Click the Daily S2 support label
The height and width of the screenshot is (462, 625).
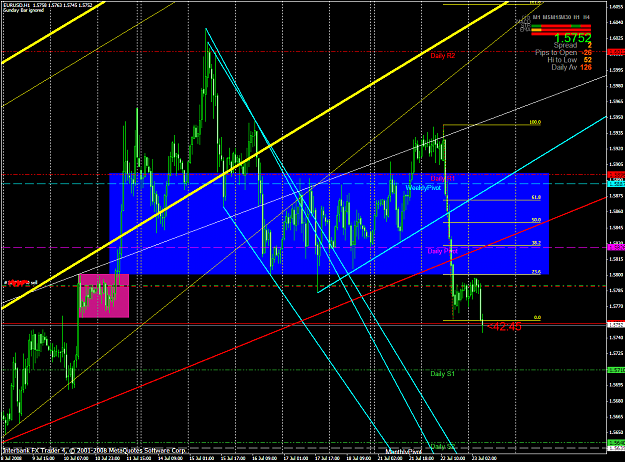pos(442,446)
